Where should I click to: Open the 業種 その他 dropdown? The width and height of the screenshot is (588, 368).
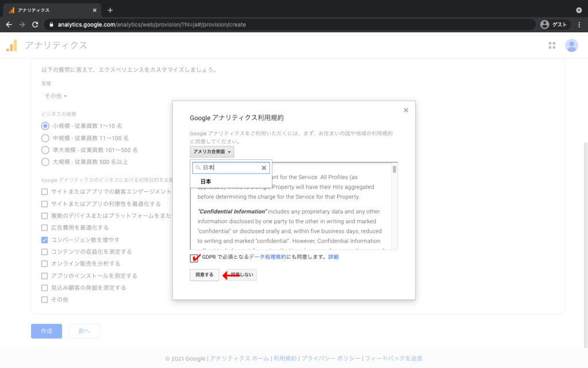click(x=56, y=96)
